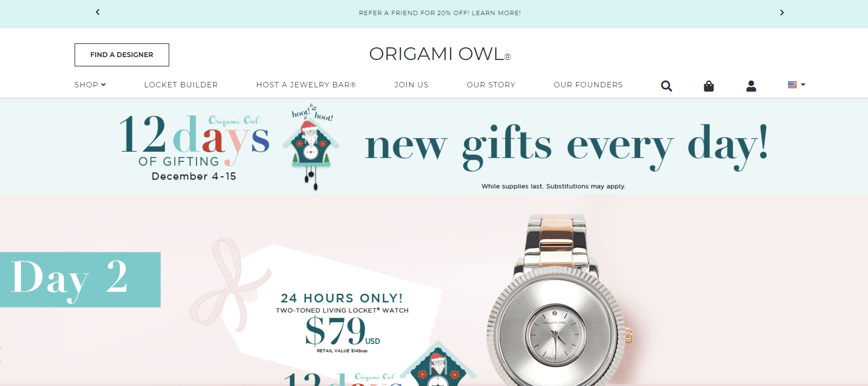Open the shopping bag icon

(709, 86)
